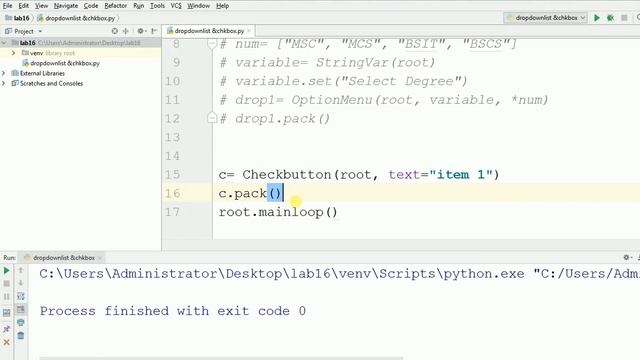640x360 pixels.
Task: Open Run panel gear settings
Action: tap(627, 257)
